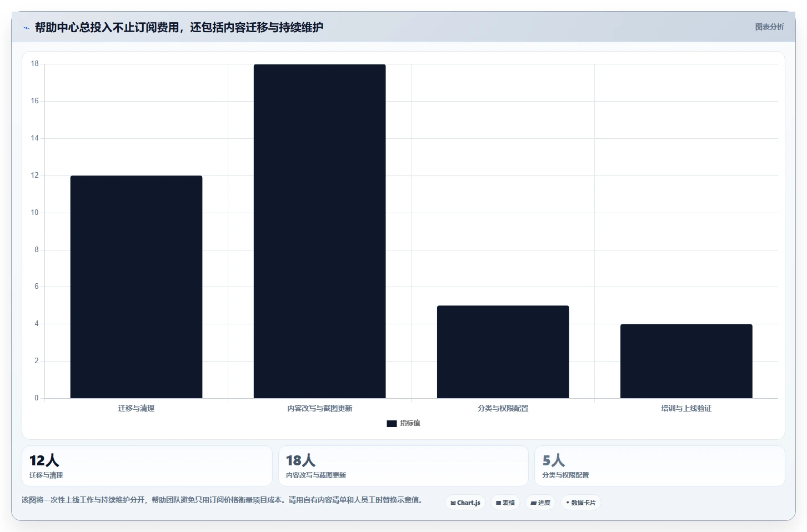Click the icon inside the 进度 chip
This screenshot has height=532, width=807.
point(534,503)
